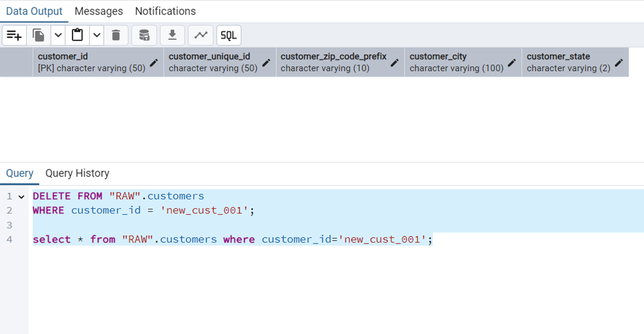Click the customer_city column edit pencil
This screenshot has height=334, width=644.
[x=512, y=63]
